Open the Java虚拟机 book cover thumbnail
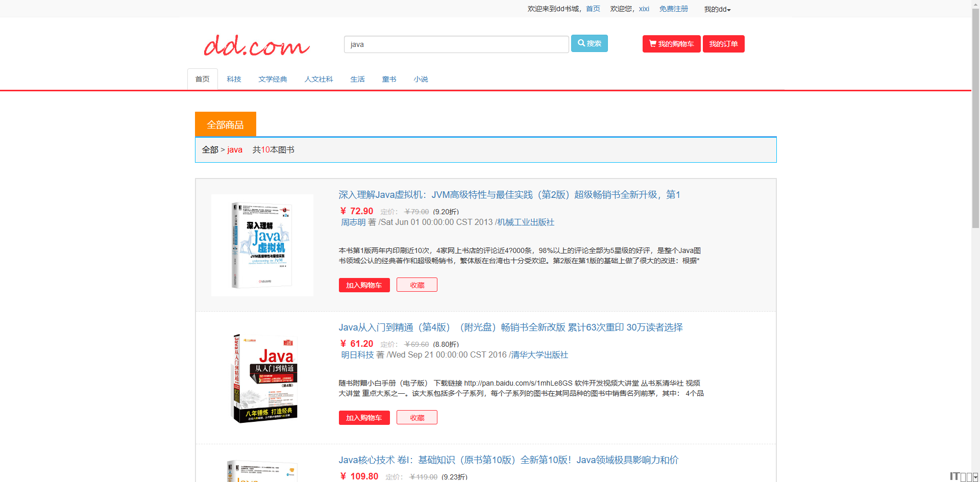Viewport: 980px width, 482px height. point(262,245)
